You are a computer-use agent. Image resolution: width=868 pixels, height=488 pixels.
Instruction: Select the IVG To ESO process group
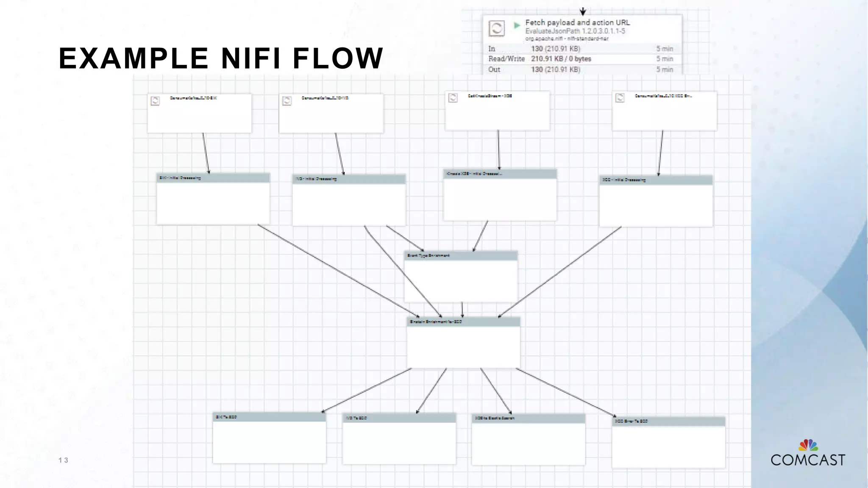click(x=399, y=439)
